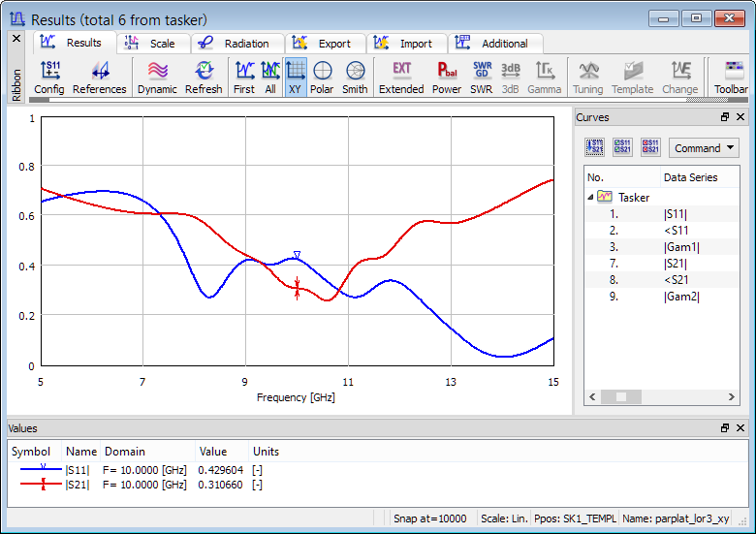The height and width of the screenshot is (534, 756).
Task: Open the Dynamic display tool
Action: 157,77
